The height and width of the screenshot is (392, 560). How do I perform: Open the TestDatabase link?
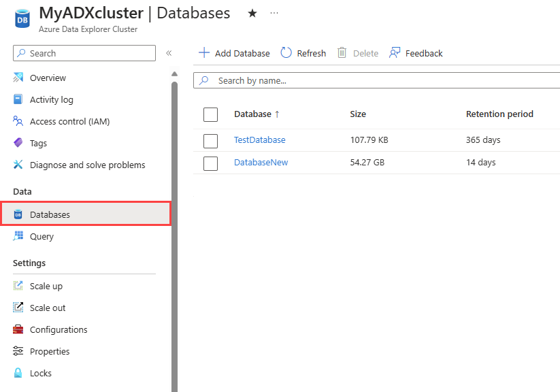click(259, 139)
